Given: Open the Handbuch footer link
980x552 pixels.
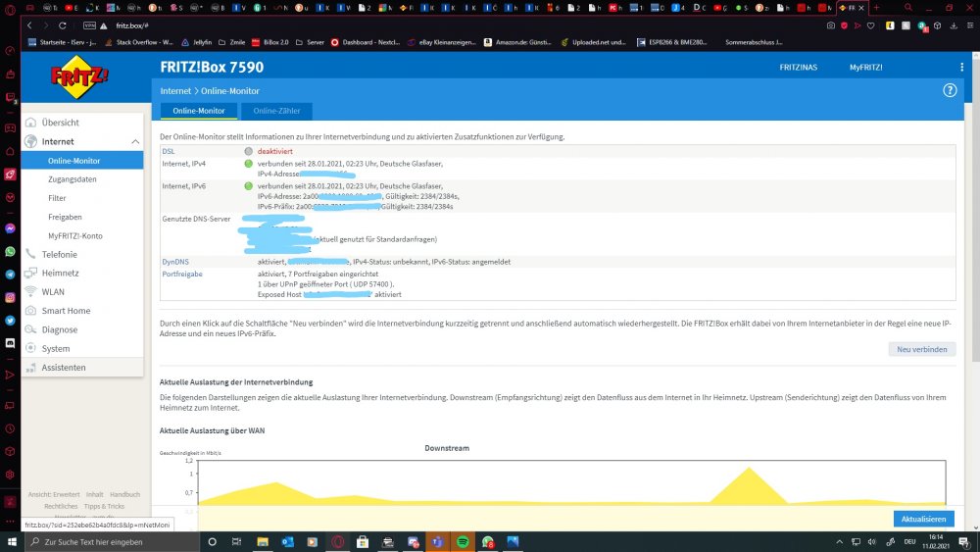Looking at the screenshot, I should pyautogui.click(x=124, y=494).
